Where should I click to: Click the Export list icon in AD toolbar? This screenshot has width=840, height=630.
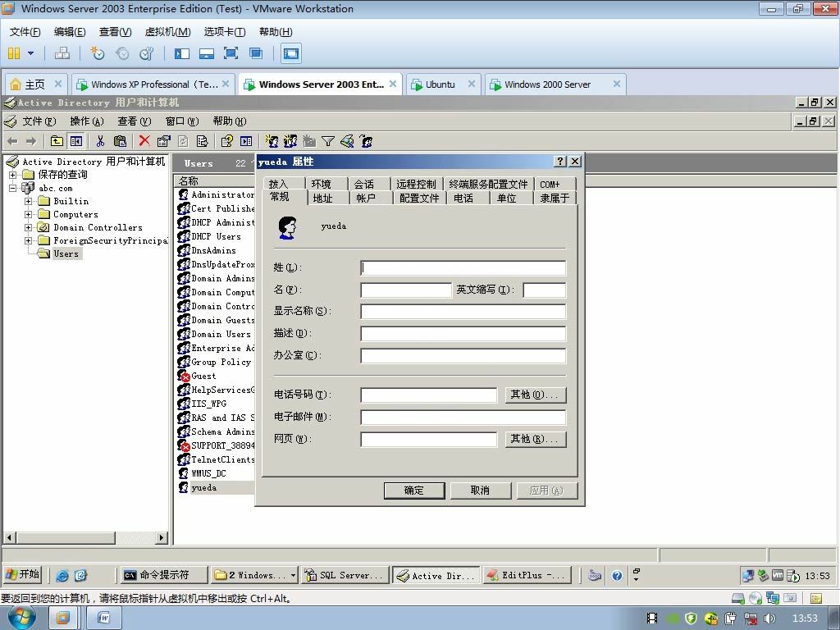(x=202, y=141)
